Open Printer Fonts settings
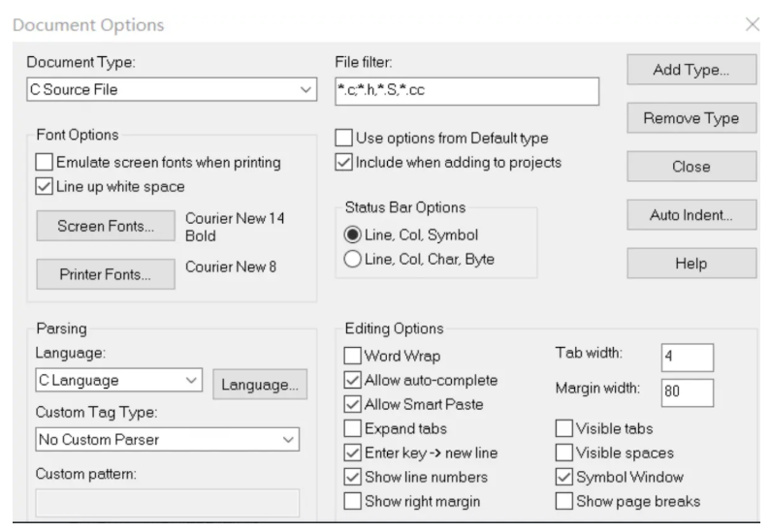The height and width of the screenshot is (532, 771). [x=106, y=273]
